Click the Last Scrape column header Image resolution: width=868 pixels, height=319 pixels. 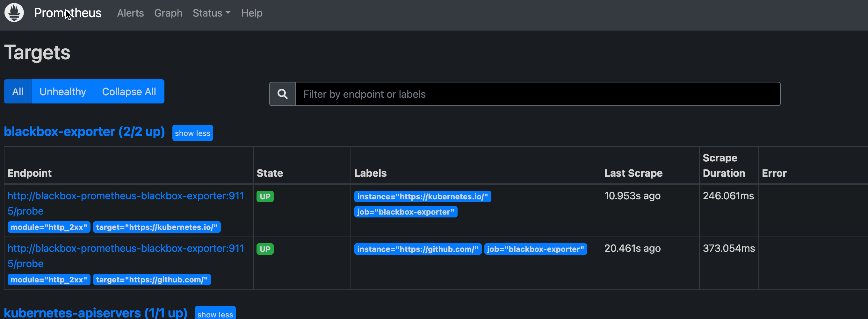(x=633, y=173)
